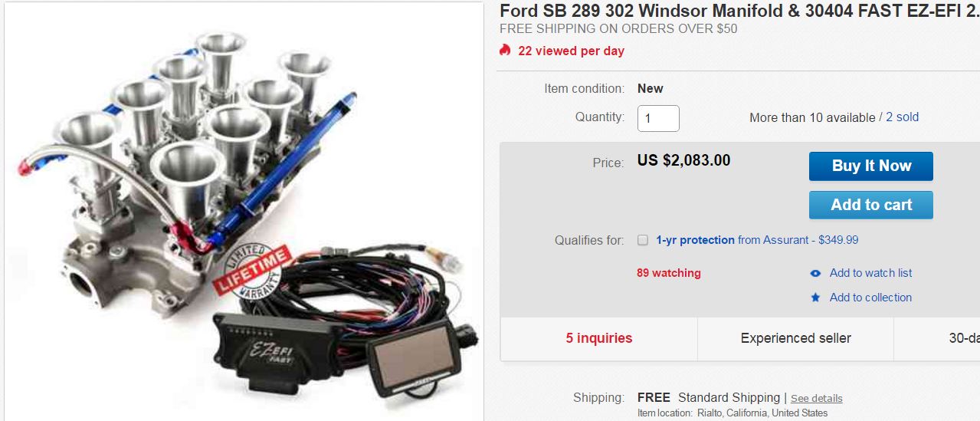980x421 pixels.
Task: Click the 5 inquiries tab
Action: point(599,338)
